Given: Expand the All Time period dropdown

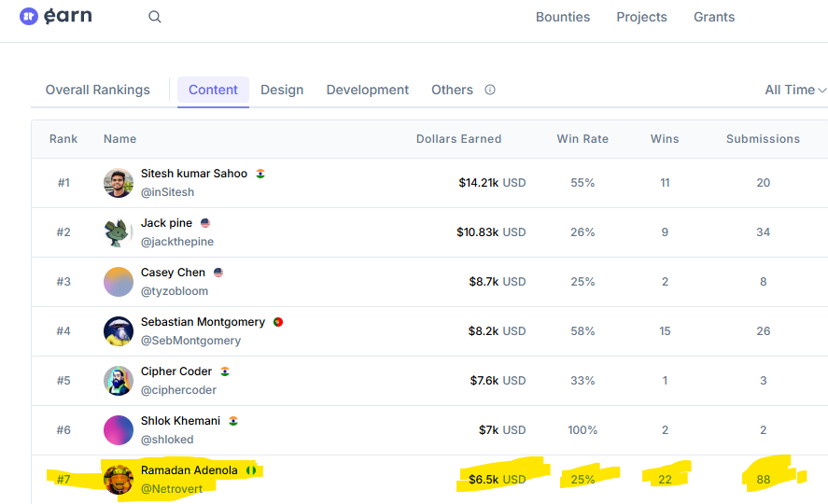Looking at the screenshot, I should pos(795,90).
